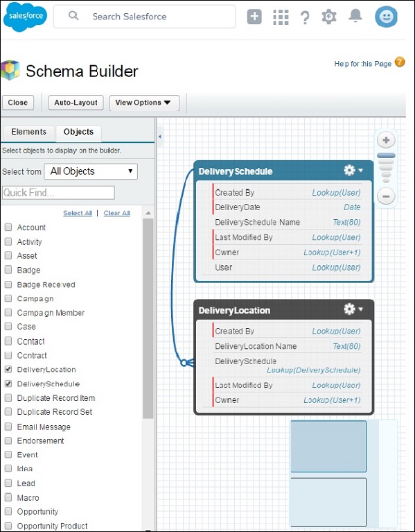Open the global create plus icon

click(x=254, y=16)
